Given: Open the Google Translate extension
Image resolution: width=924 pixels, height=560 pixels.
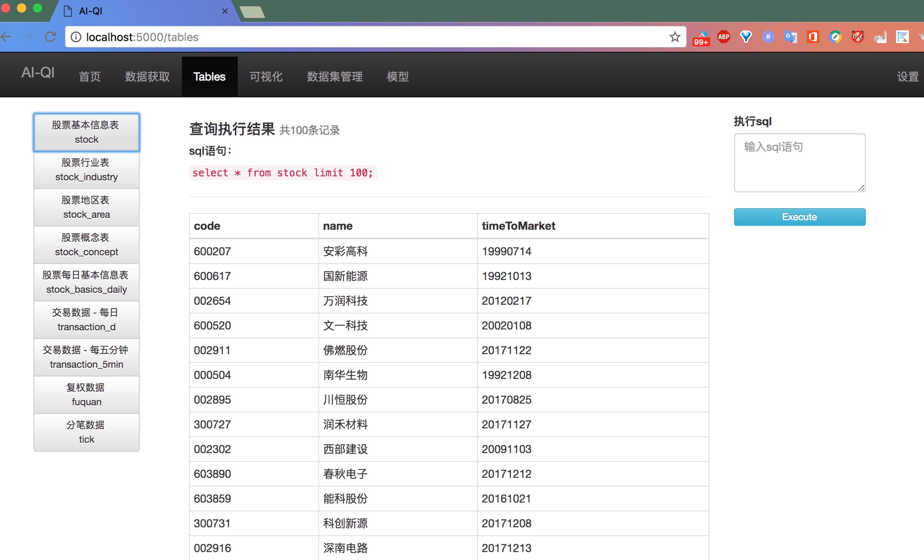Looking at the screenshot, I should (790, 37).
